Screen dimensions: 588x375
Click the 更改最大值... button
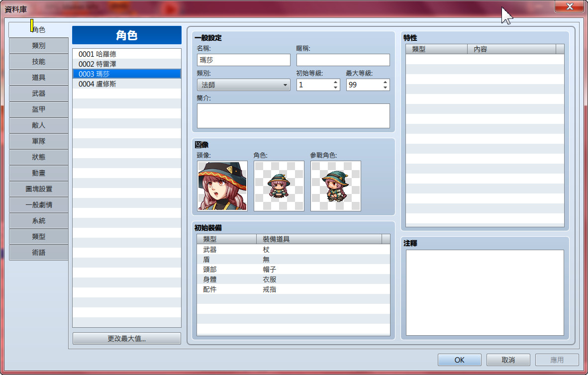point(127,339)
